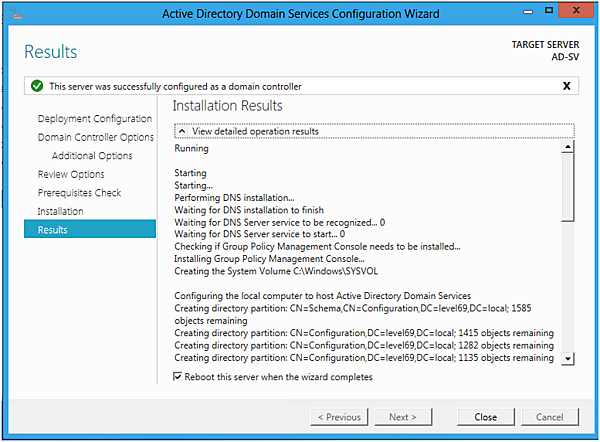Toggle Reboot this server when wizard completes
This screenshot has height=442, width=600.
[178, 377]
